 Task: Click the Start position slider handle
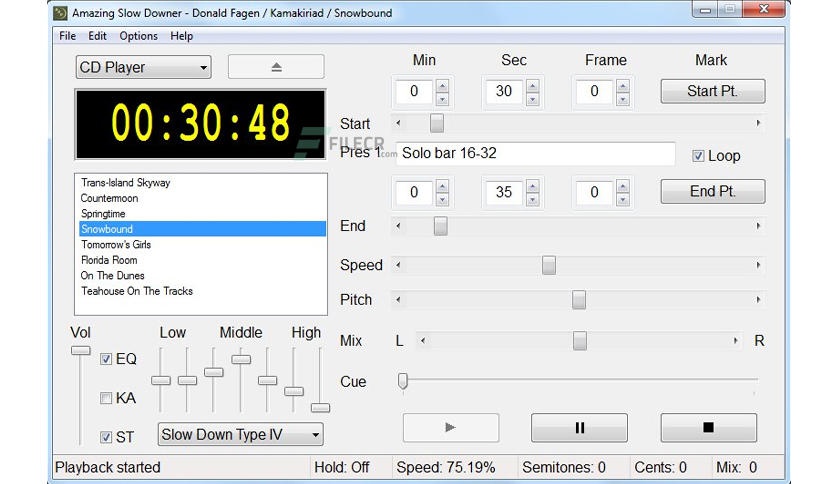[437, 123]
